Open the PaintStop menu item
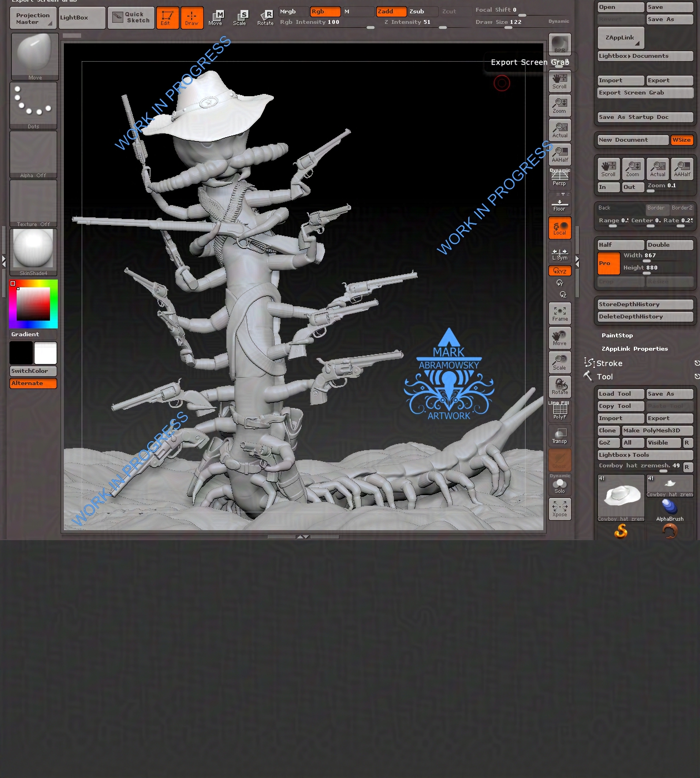The height and width of the screenshot is (778, 700). [x=617, y=335]
